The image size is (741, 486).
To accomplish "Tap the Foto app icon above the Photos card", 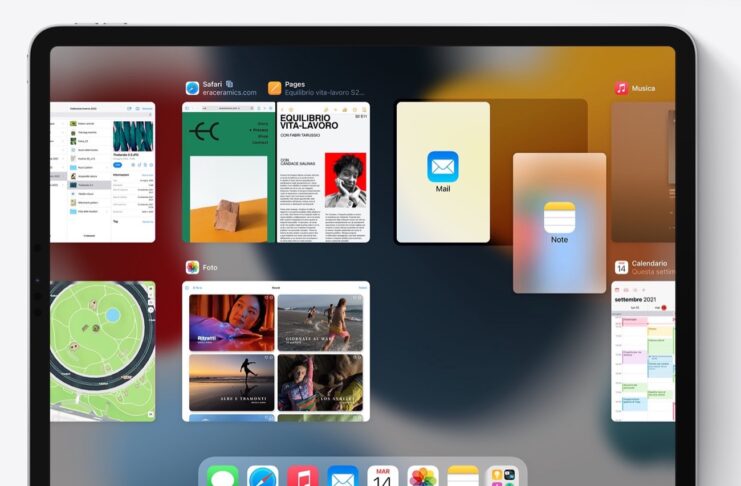I will pos(192,268).
